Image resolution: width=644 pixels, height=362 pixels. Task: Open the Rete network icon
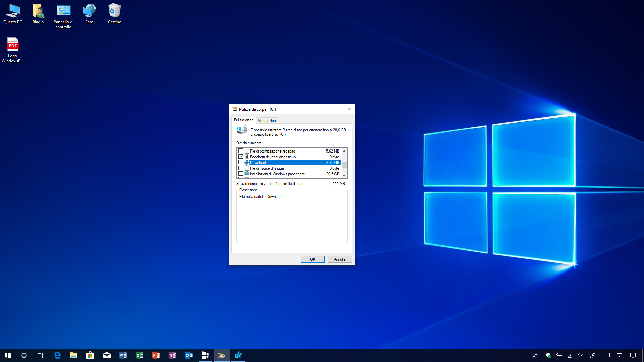(x=89, y=14)
